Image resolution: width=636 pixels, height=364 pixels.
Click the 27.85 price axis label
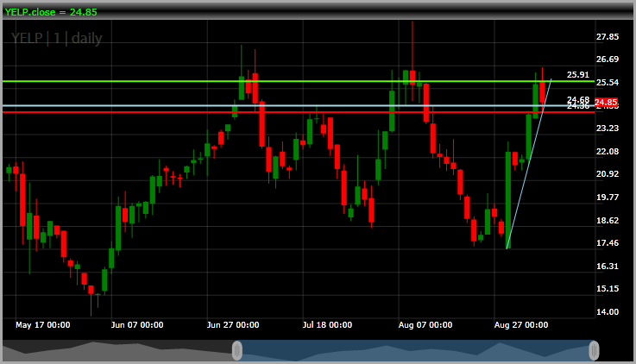[608, 37]
